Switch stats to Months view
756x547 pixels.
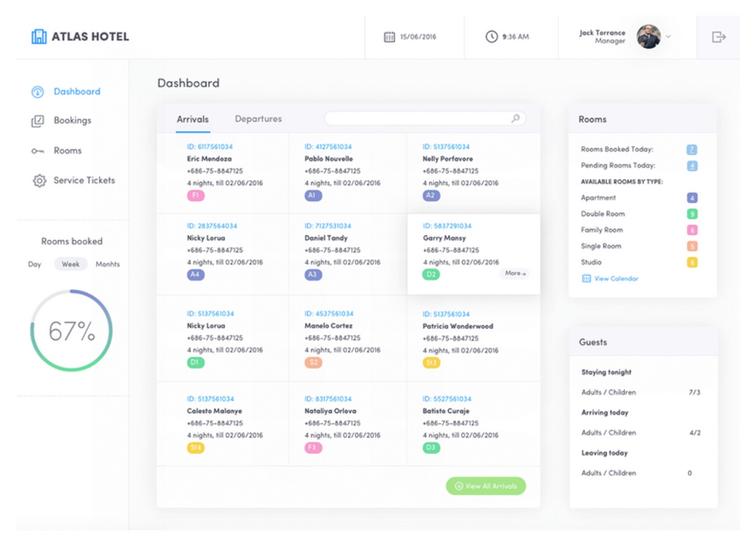[x=107, y=264]
